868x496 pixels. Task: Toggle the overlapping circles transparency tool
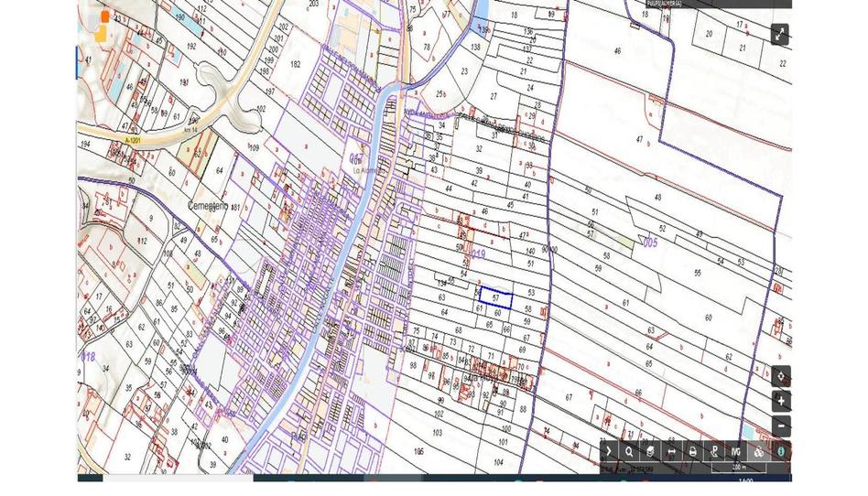point(758,451)
